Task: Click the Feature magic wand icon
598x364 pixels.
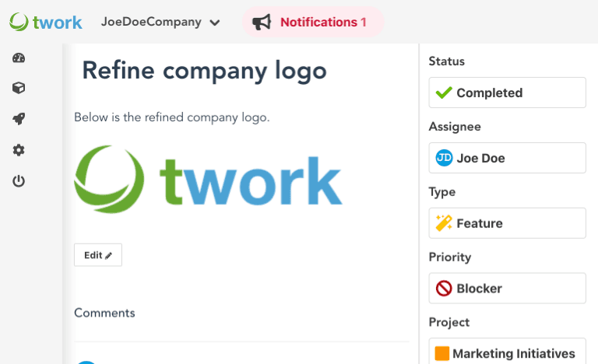Action: [444, 223]
